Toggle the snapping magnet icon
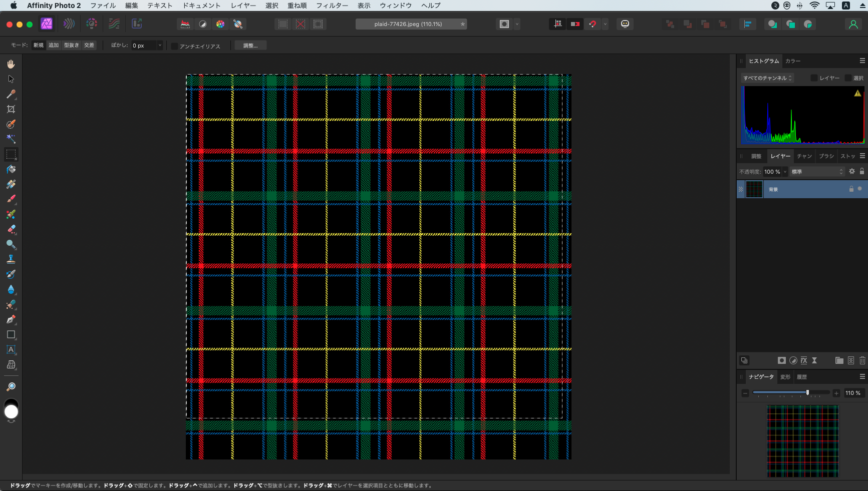This screenshot has height=491, width=868. click(x=593, y=24)
